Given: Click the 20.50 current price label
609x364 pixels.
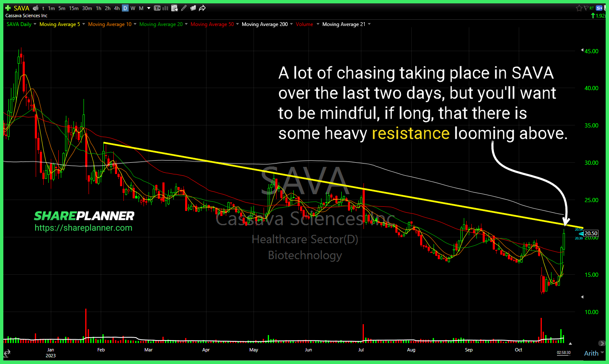Looking at the screenshot, I should [591, 234].
